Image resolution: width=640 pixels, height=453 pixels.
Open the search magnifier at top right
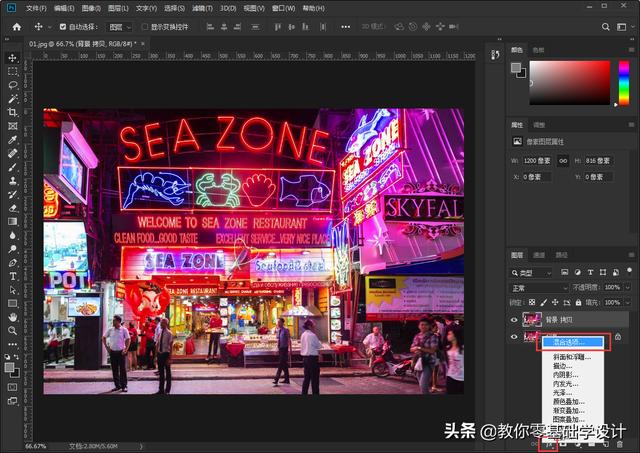click(x=606, y=27)
